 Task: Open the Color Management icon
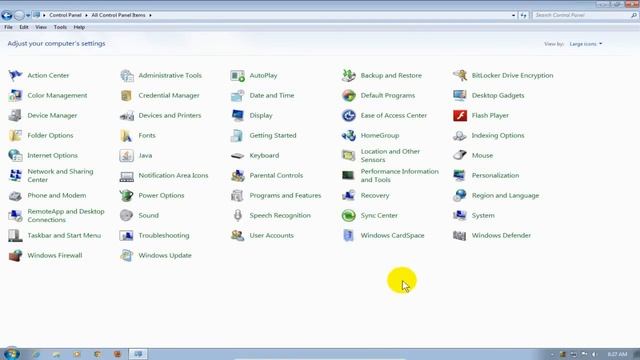[15, 96]
